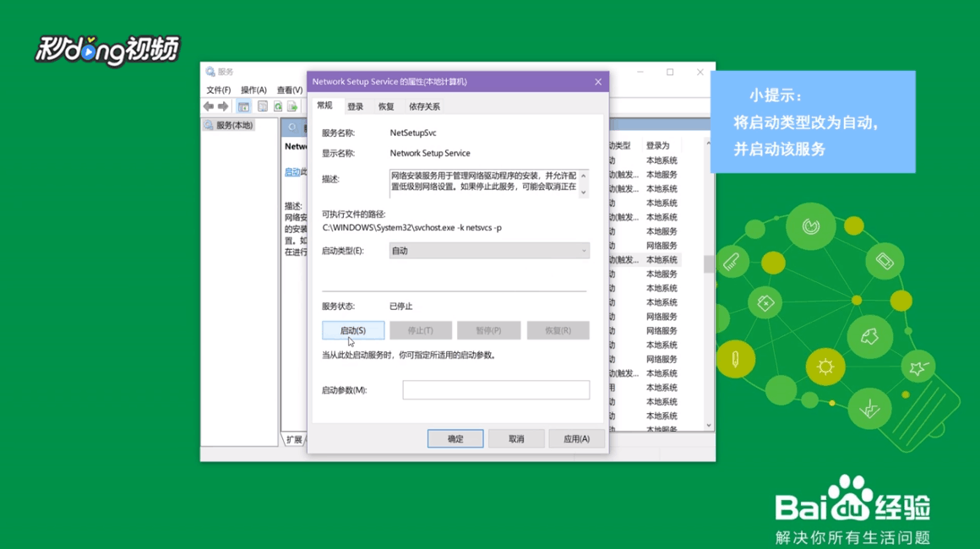
Task: Switch to the 恢复 tab
Action: [386, 106]
